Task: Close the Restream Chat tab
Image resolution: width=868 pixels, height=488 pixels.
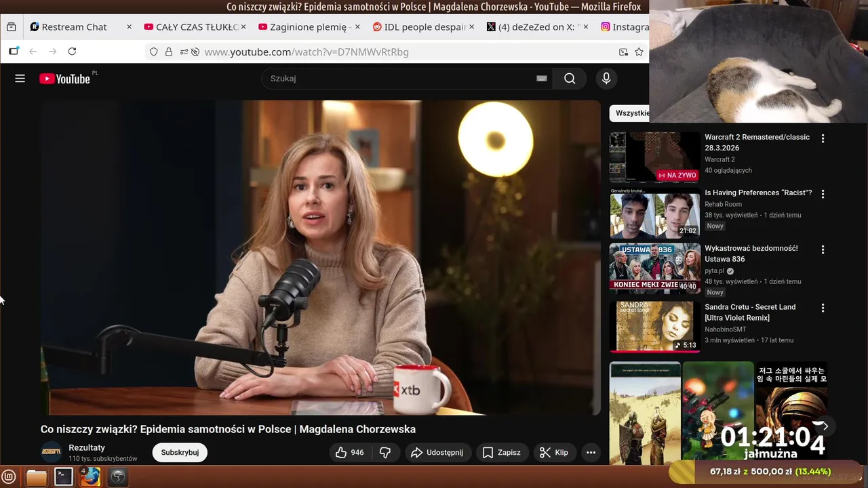Action: pyautogui.click(x=129, y=27)
